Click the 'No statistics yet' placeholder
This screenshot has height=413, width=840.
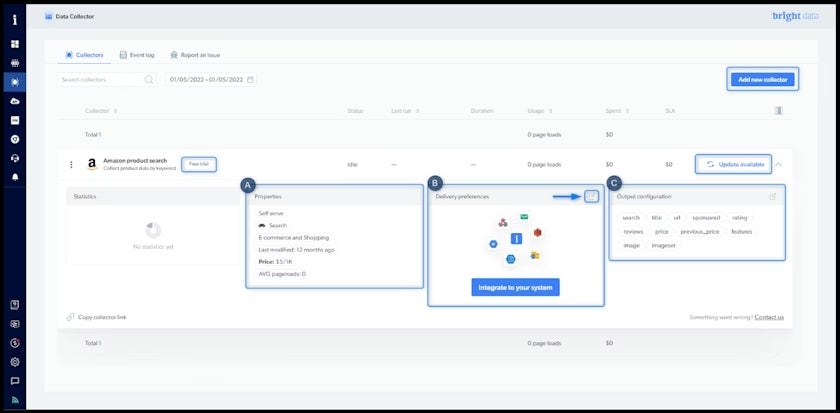click(153, 247)
